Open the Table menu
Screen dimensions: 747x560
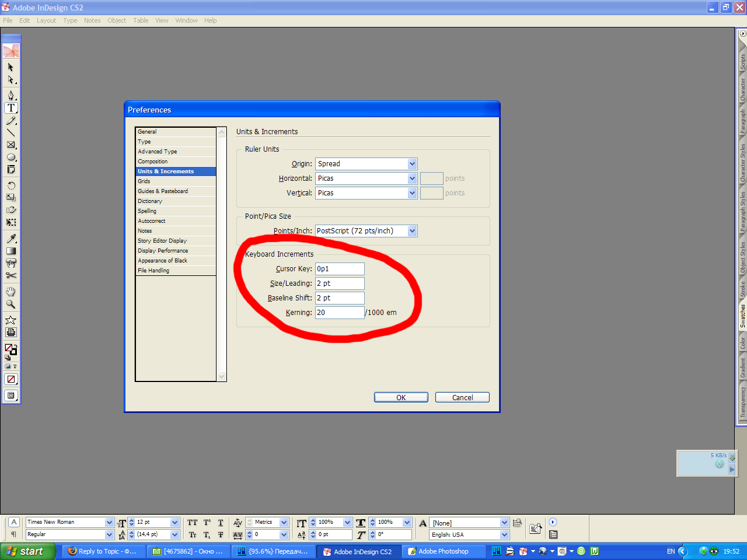141,20
